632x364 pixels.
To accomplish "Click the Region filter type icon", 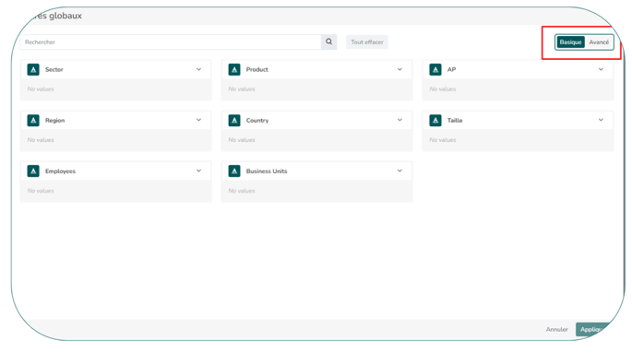I will click(33, 121).
